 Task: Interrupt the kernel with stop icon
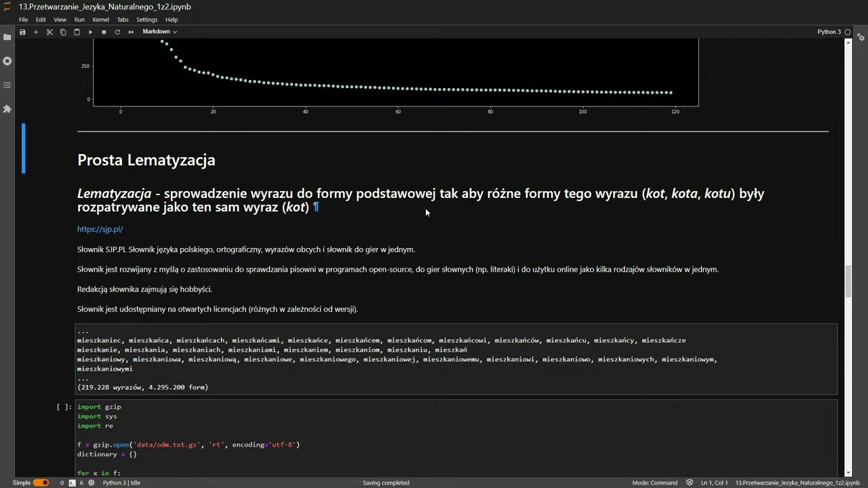pos(104,32)
